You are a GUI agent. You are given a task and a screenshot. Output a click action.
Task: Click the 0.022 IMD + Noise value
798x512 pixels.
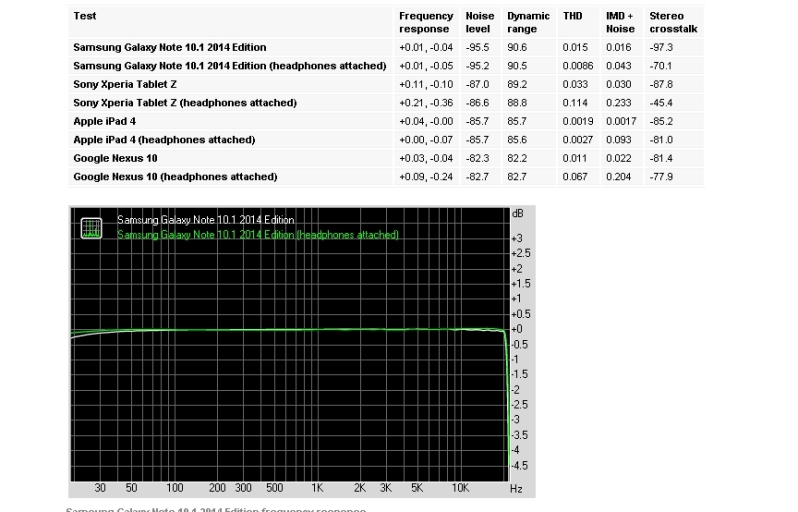[618, 158]
